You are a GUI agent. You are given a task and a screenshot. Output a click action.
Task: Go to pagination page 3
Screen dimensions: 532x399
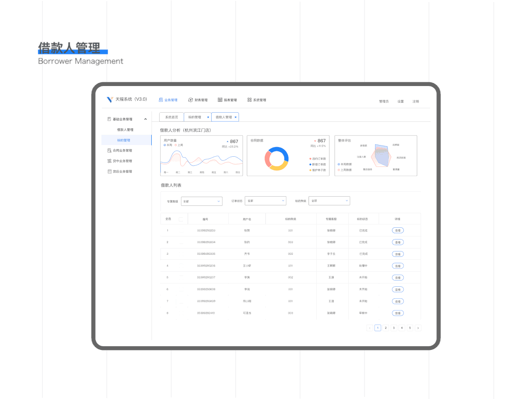point(394,328)
